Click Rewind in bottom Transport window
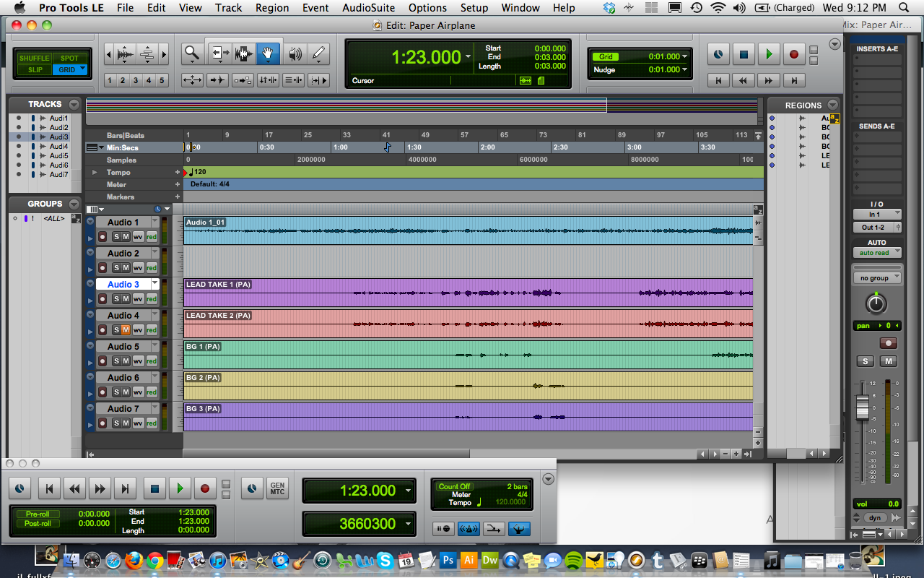Viewport: 924px width, 578px height. [74, 489]
